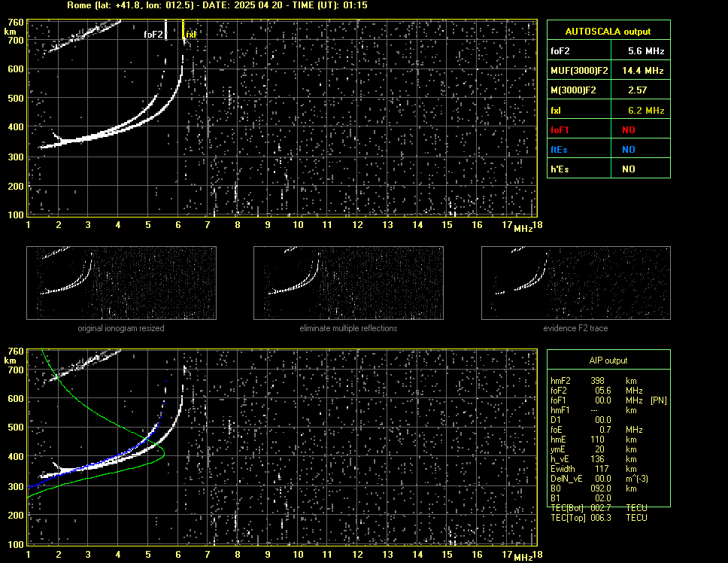The width and height of the screenshot is (728, 563).
Task: Click the AIP output header
Action: [x=608, y=361]
